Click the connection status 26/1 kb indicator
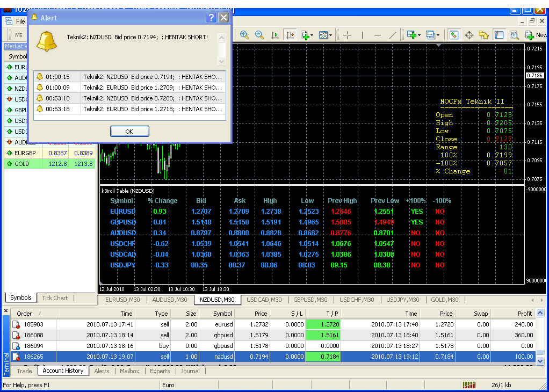This screenshot has width=549, height=392. coord(501,385)
